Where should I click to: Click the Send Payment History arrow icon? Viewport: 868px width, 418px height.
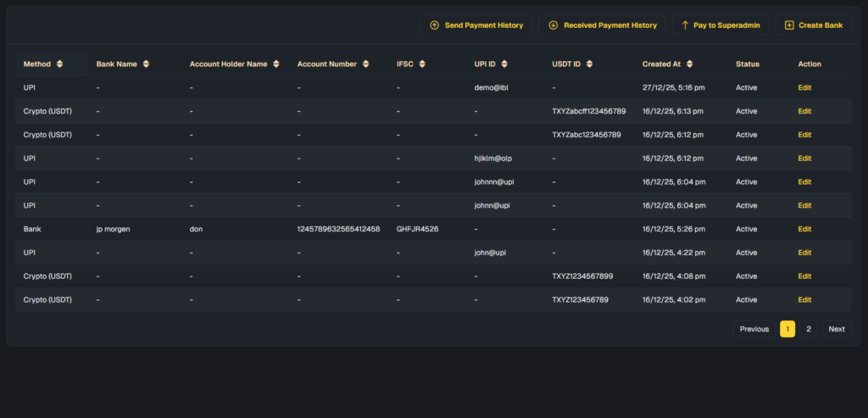tap(435, 25)
